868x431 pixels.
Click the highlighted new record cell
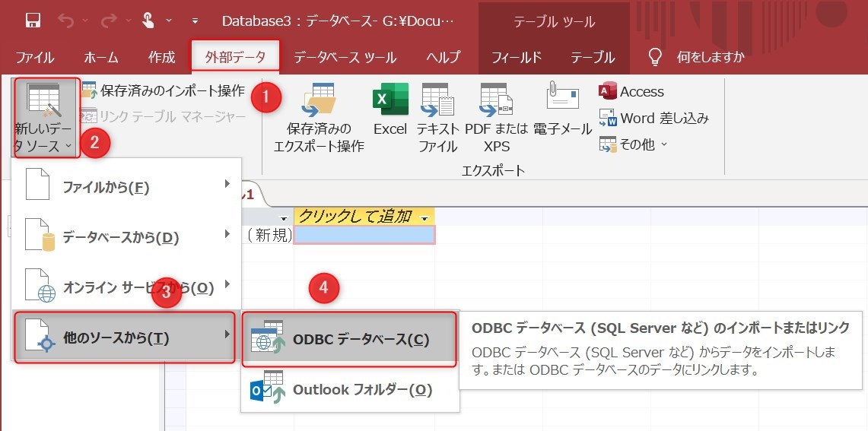click(x=364, y=235)
